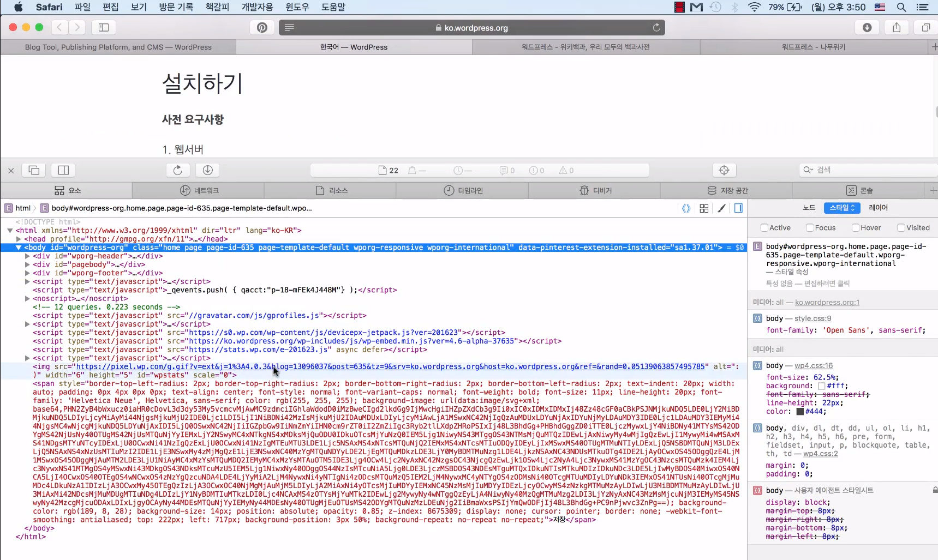Open the 리소스 inspector tab
The width and height of the screenshot is (938, 560).
point(331,190)
